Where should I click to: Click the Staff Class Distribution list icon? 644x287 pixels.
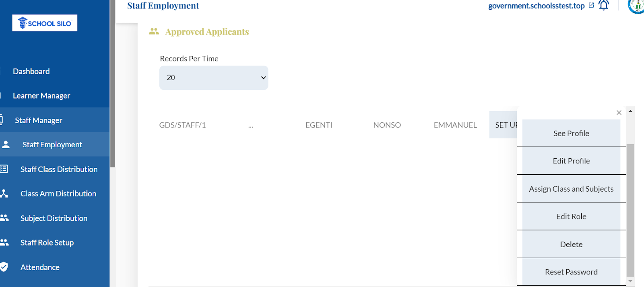pos(4,169)
